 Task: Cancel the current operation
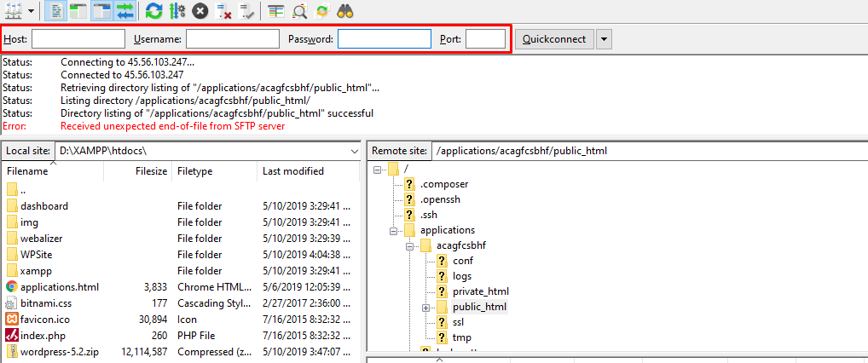coord(200,10)
